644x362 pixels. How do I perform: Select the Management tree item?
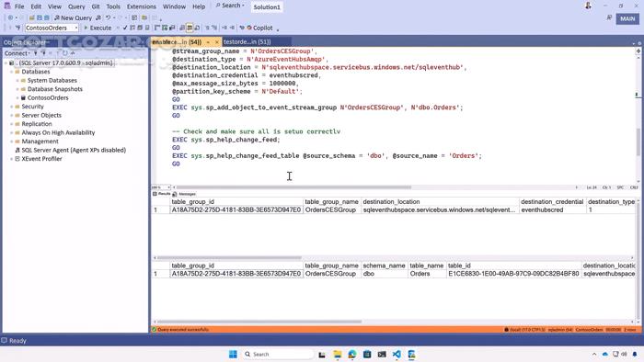pos(40,141)
